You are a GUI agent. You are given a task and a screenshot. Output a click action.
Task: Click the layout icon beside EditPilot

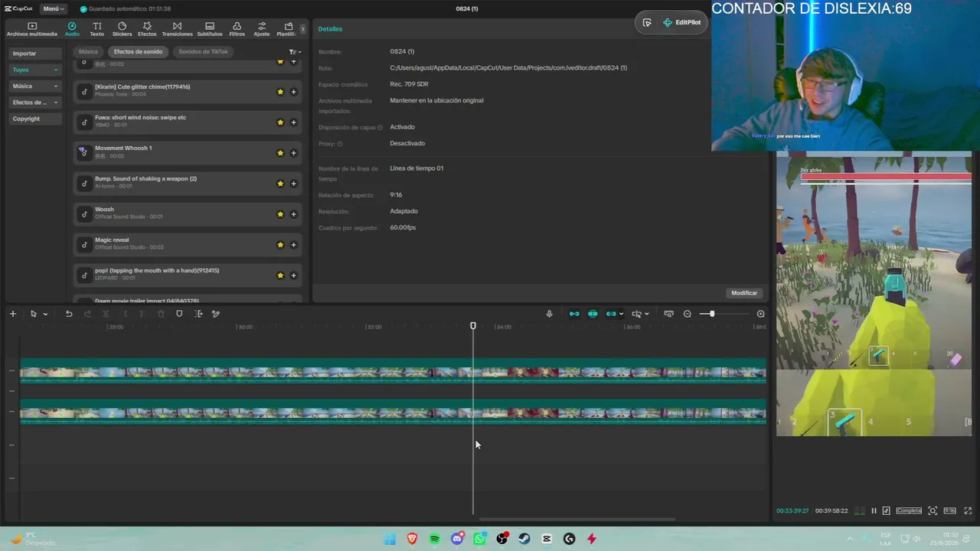click(x=647, y=23)
